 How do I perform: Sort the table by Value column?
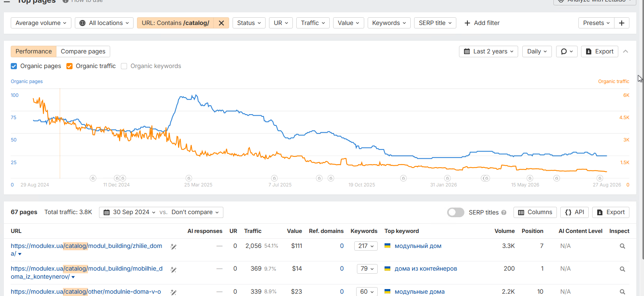point(294,231)
